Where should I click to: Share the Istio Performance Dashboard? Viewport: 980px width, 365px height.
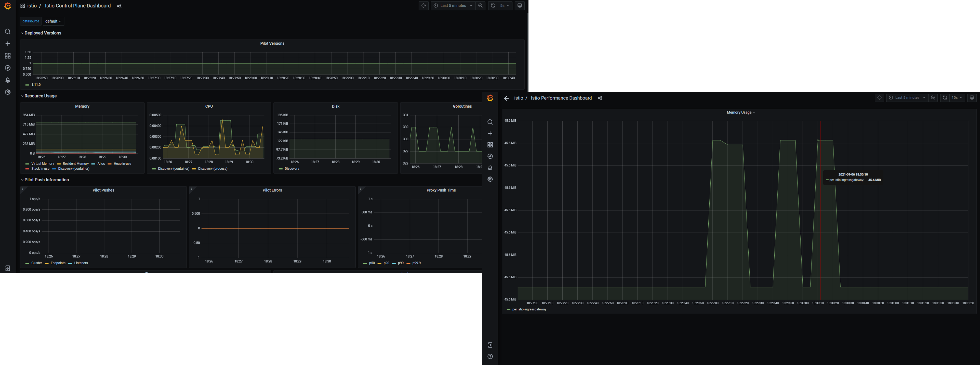(x=600, y=98)
